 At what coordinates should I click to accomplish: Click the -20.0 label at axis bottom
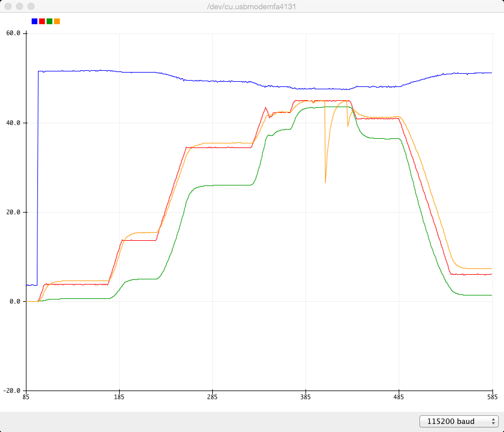click(12, 391)
